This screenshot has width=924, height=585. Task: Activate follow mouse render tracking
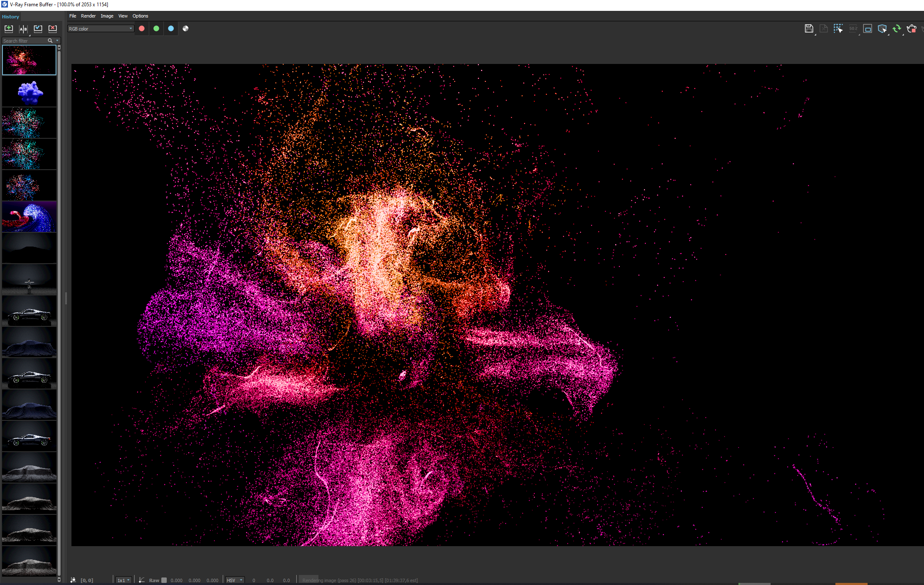838,28
